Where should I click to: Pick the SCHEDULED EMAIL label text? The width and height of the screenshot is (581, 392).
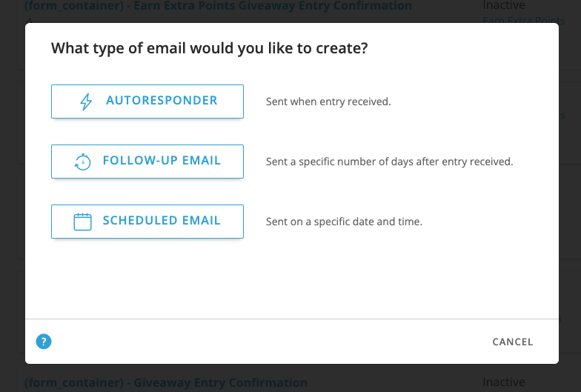coord(162,221)
